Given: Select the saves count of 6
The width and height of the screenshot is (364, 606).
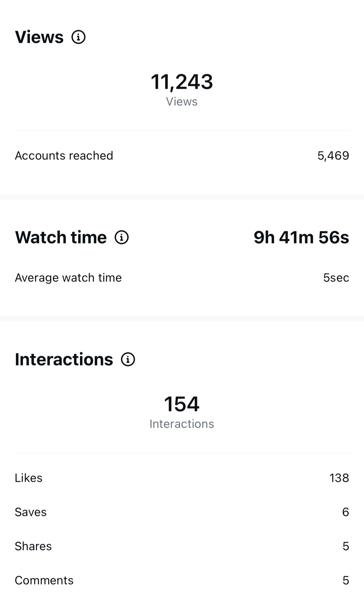Looking at the screenshot, I should point(346,512).
